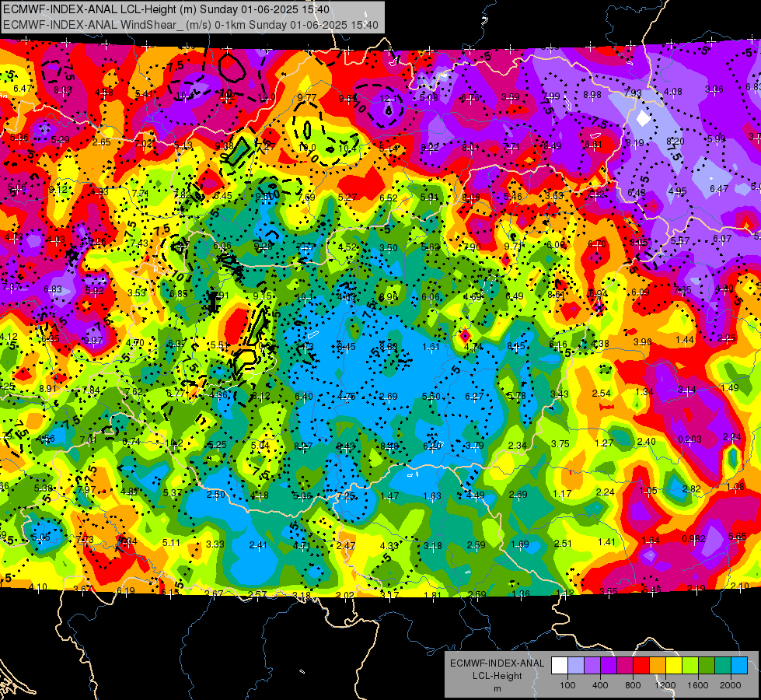The image size is (761, 700).
Task: Click the grid value '5.50'
Action: pyautogui.click(x=431, y=397)
